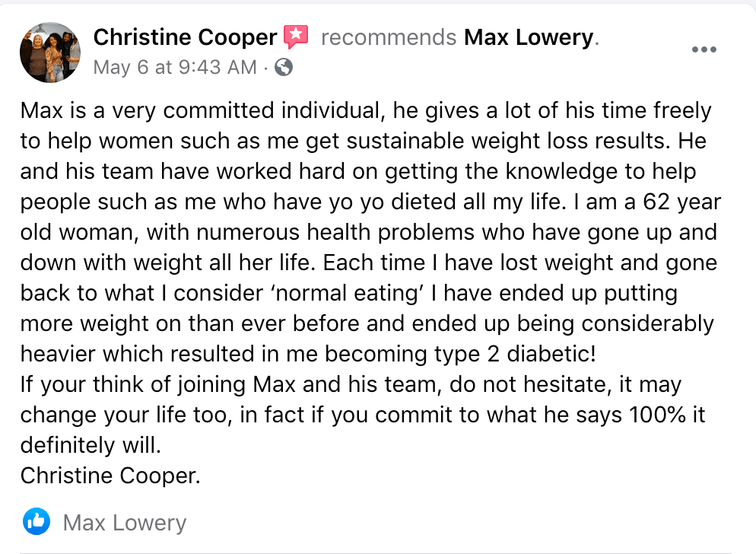The height and width of the screenshot is (554, 756).
Task: Click the line starting "If your think of joining"
Action: coord(351,384)
